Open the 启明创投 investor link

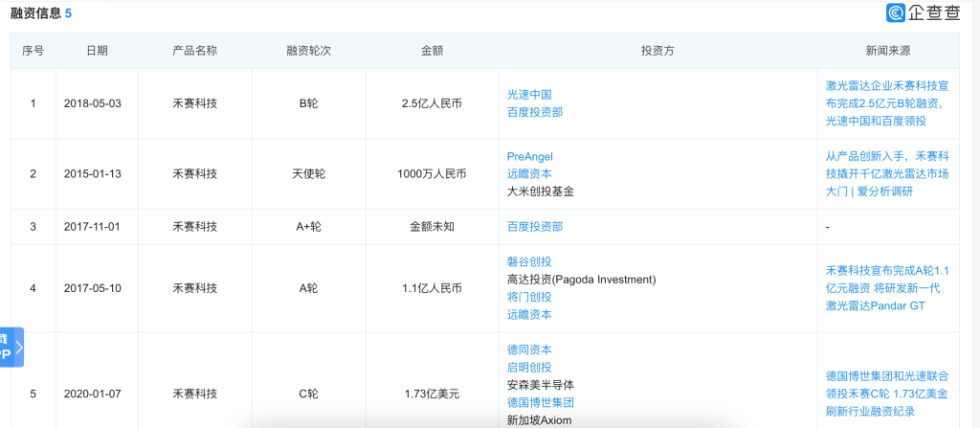click(x=529, y=367)
